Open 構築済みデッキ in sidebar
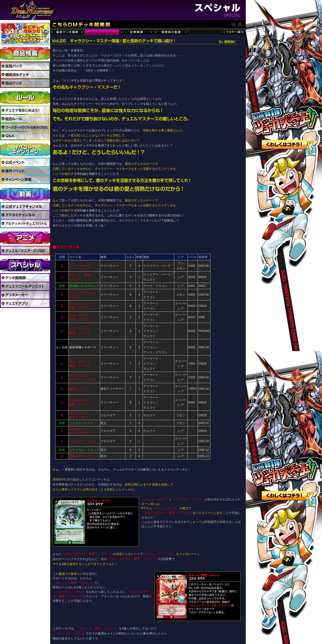This screenshot has height=644, width=322. tap(25, 75)
